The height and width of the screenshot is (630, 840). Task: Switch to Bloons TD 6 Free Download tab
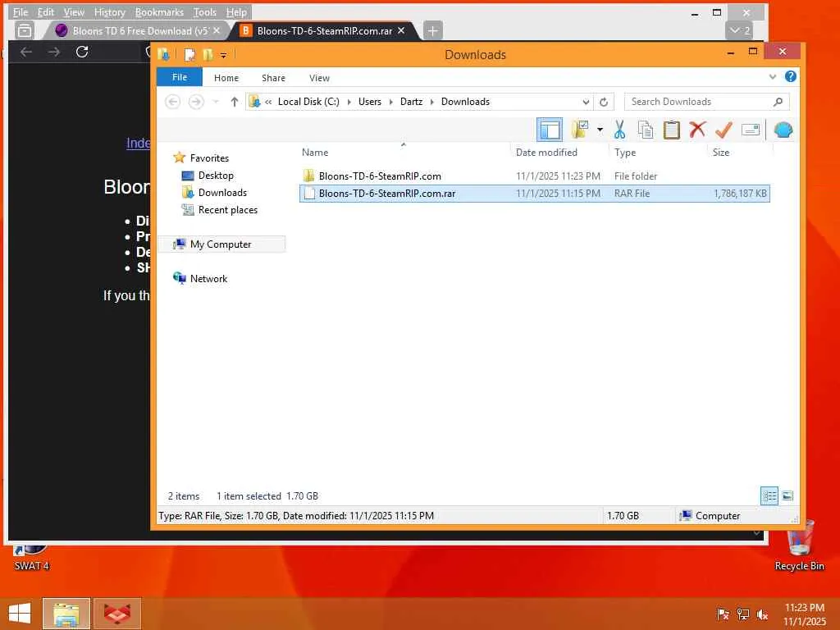pyautogui.click(x=139, y=31)
